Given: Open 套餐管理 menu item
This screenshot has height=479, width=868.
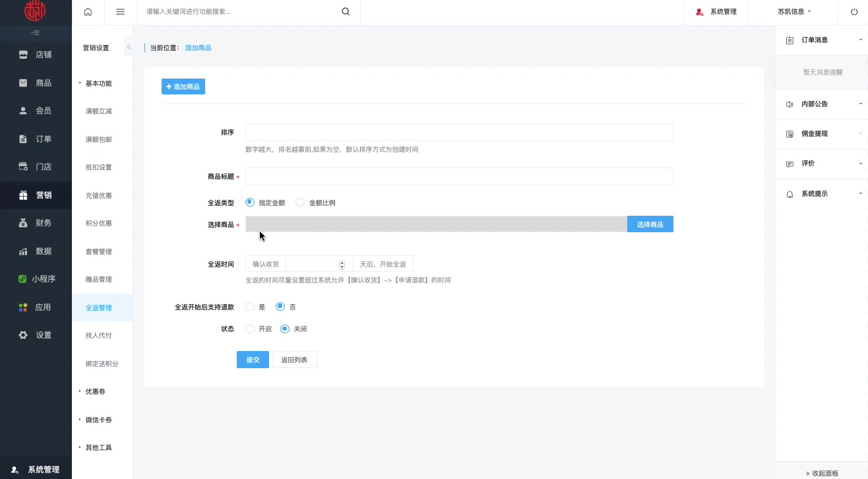Looking at the screenshot, I should [x=99, y=251].
